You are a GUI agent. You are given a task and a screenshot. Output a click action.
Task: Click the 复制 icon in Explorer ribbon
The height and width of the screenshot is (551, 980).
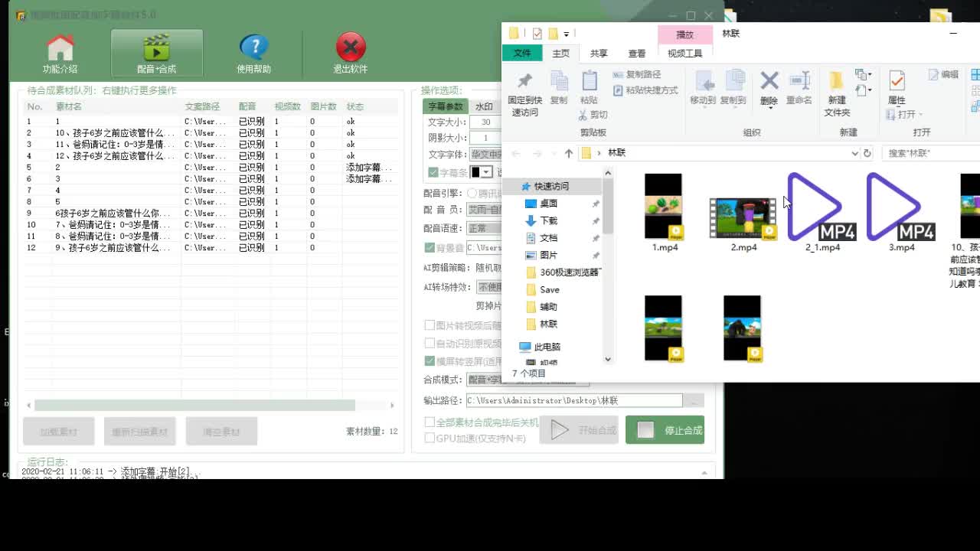(559, 81)
